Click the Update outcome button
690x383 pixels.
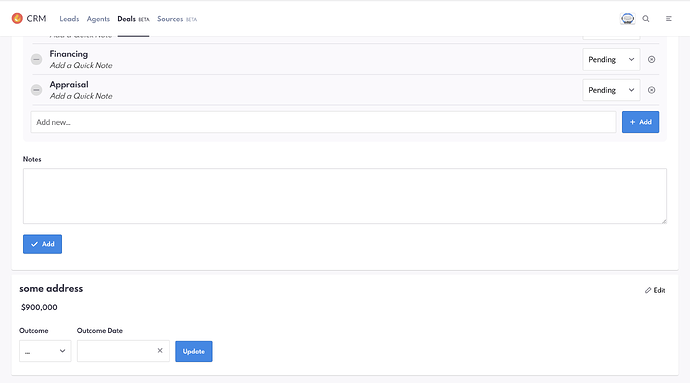click(x=194, y=351)
